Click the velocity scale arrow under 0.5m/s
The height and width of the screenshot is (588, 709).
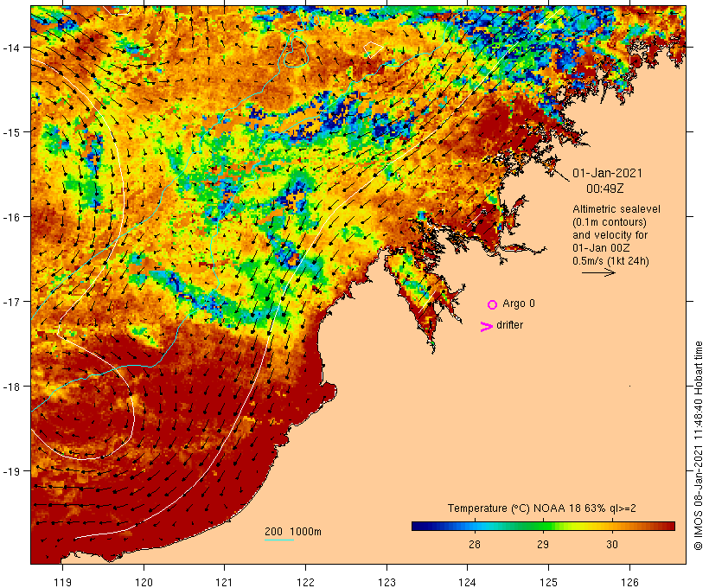(598, 272)
